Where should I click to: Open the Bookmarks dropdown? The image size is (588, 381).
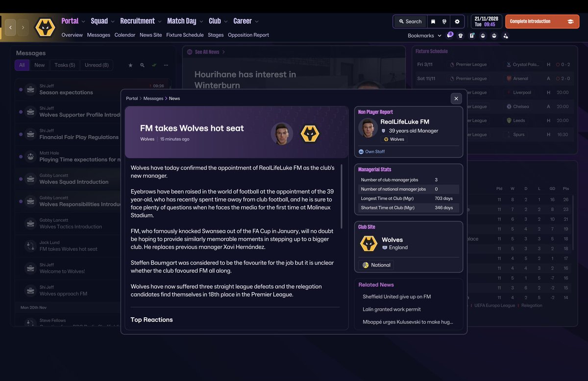(424, 35)
